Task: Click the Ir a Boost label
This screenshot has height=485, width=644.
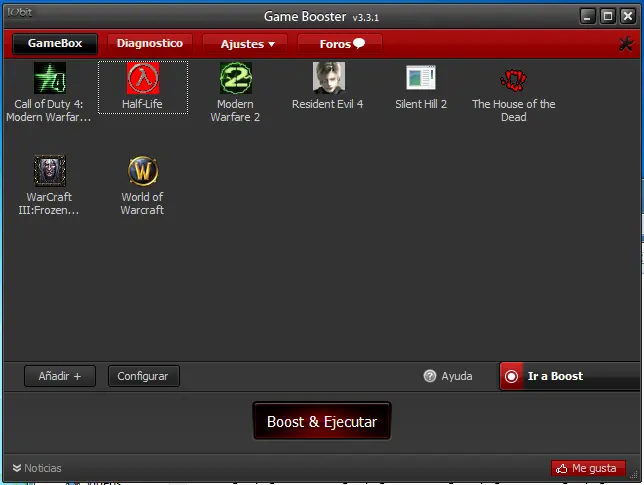Action: click(x=555, y=376)
